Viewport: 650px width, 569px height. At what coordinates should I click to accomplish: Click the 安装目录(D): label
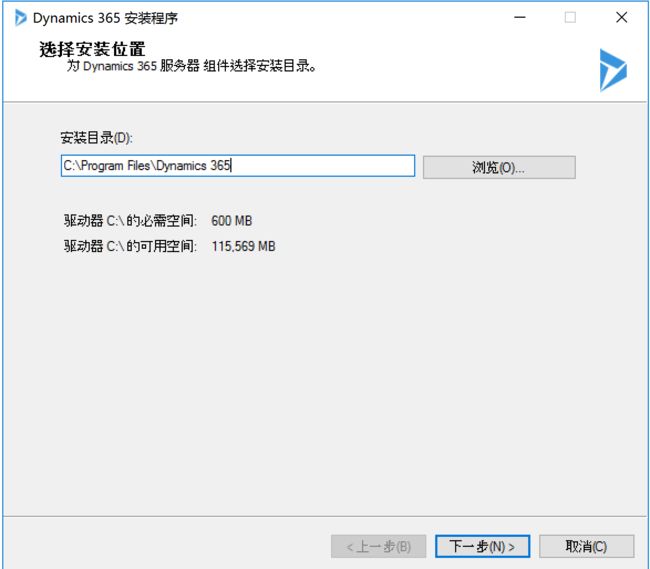click(96, 138)
